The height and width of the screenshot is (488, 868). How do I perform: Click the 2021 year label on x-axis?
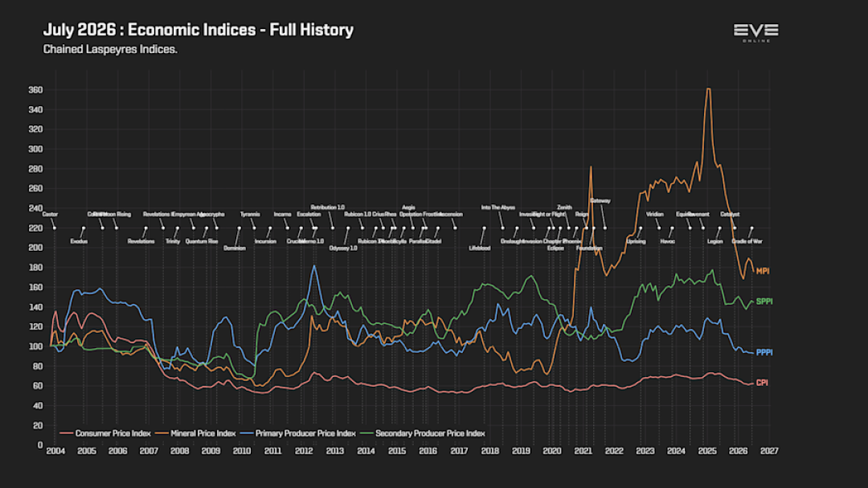coord(583,452)
